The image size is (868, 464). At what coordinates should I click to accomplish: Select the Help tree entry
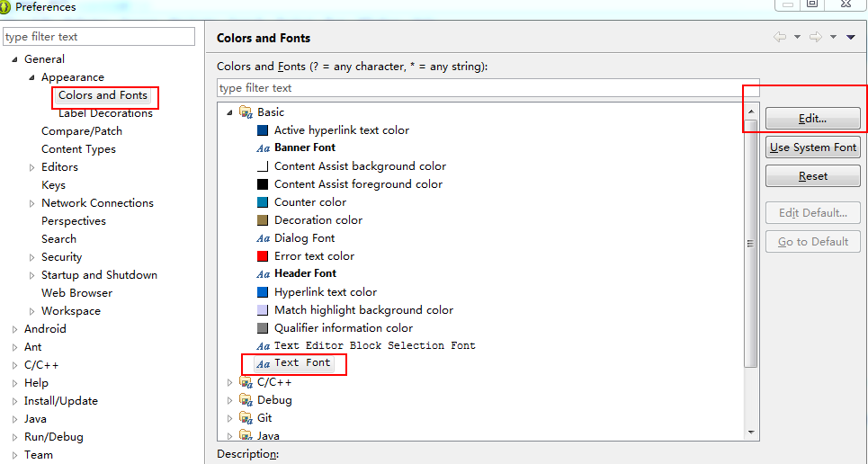coord(36,382)
